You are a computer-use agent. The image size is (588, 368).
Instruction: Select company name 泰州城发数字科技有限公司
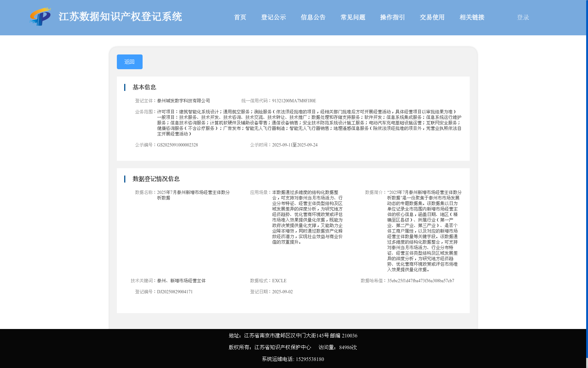pos(183,101)
